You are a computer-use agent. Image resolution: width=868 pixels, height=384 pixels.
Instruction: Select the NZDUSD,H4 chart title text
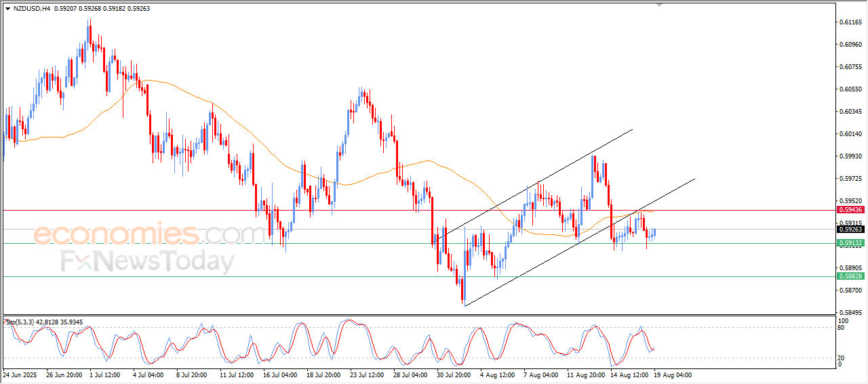(32, 8)
